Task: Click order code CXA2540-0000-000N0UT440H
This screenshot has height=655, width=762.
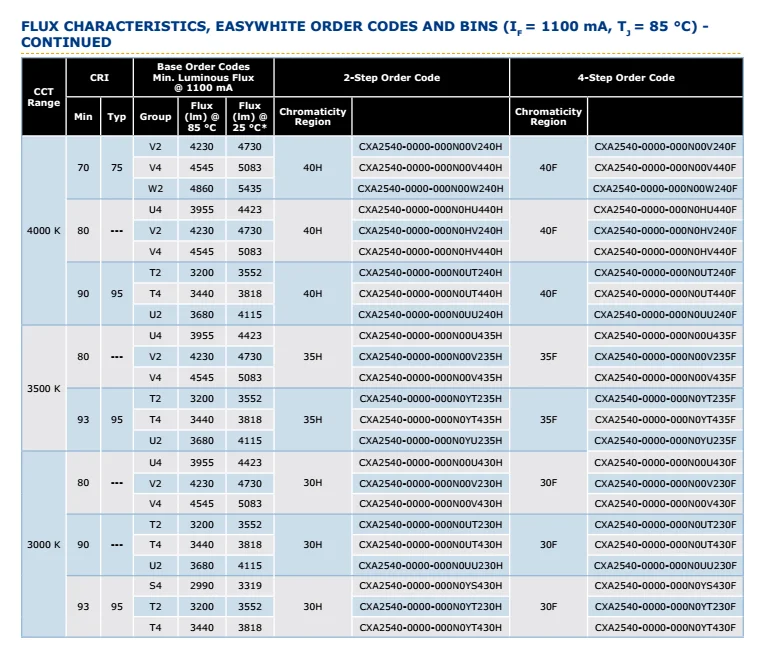Action: pyautogui.click(x=431, y=293)
